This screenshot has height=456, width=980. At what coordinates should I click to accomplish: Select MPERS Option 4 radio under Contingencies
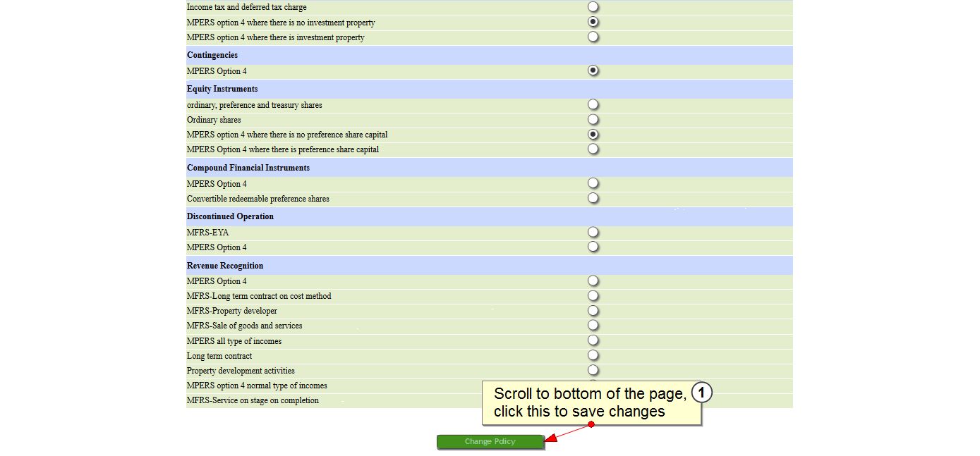(593, 70)
